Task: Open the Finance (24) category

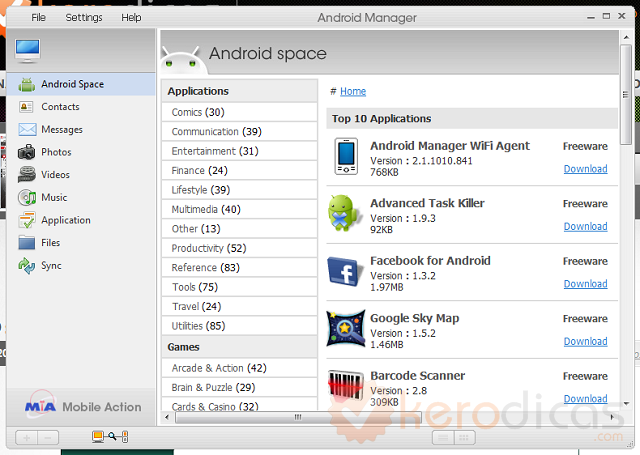Action: click(x=240, y=171)
